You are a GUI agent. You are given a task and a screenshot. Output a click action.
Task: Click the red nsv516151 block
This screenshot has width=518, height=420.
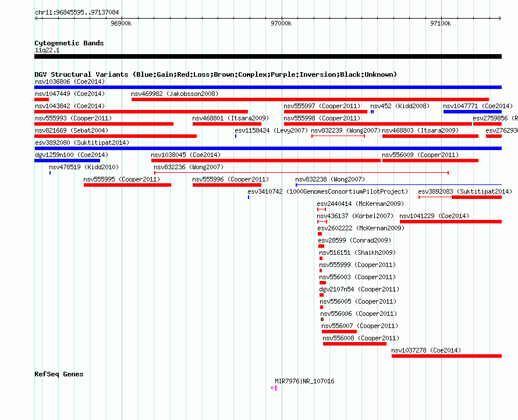[321, 258]
